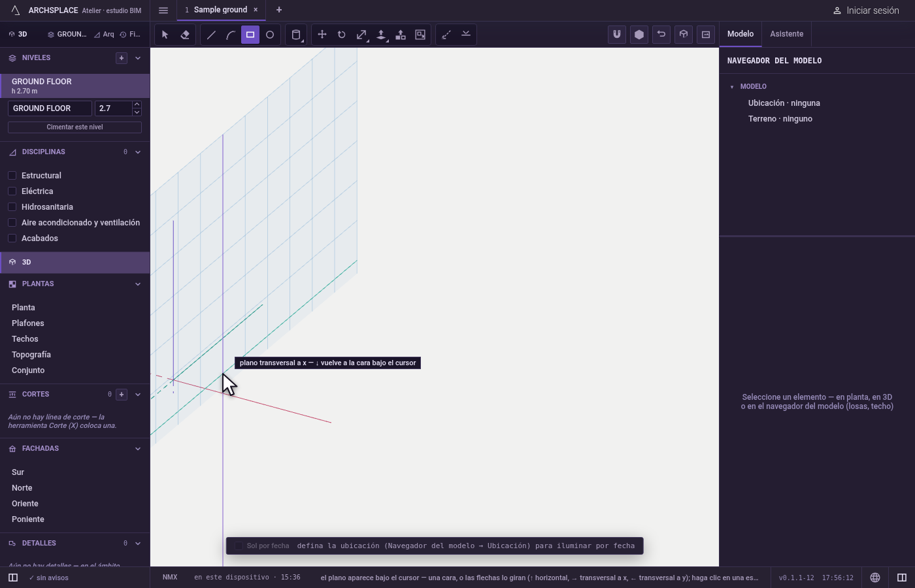Toggle the Sol por fecha checkbox
915x588 pixels.
pyautogui.click(x=239, y=546)
